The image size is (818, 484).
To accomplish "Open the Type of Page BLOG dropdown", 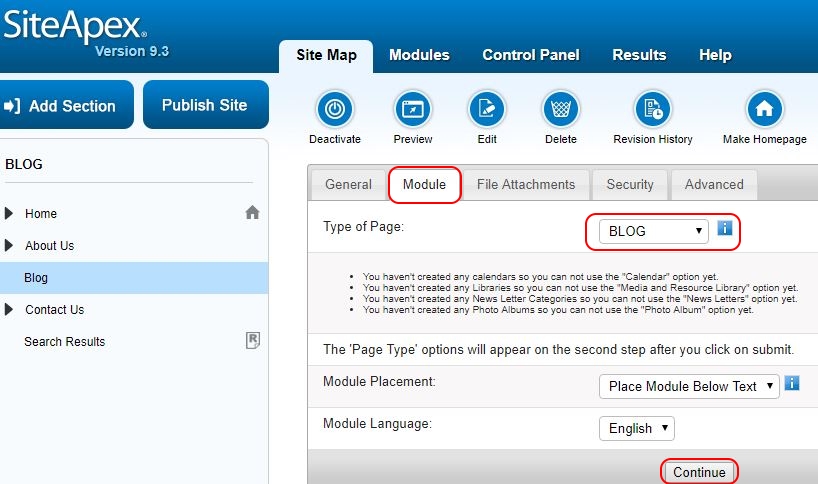I will click(654, 231).
